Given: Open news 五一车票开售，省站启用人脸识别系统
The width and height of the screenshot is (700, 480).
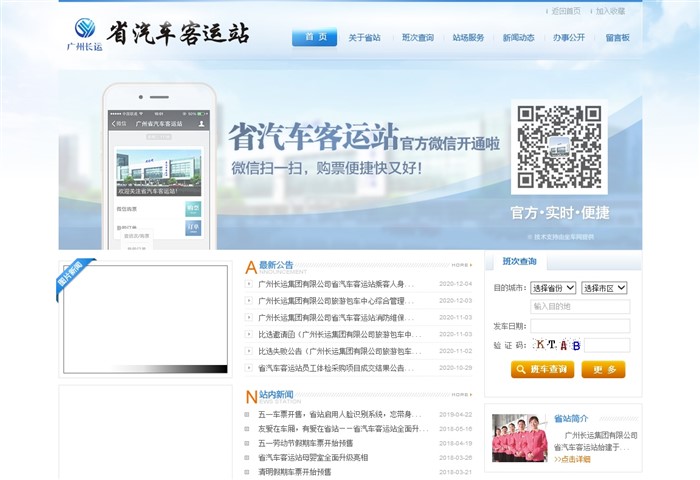Looking at the screenshot, I should click(340, 414).
